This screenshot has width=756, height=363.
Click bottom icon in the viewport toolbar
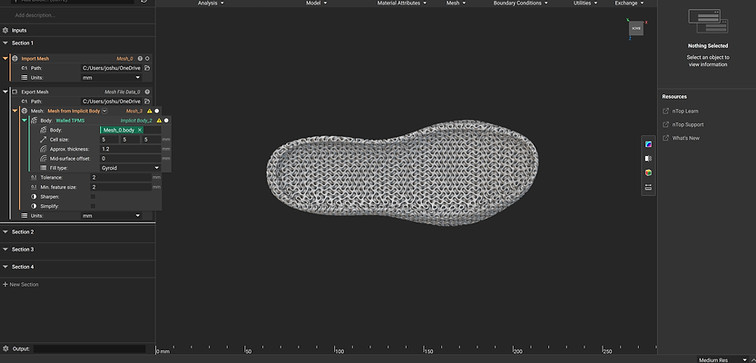tap(648, 188)
